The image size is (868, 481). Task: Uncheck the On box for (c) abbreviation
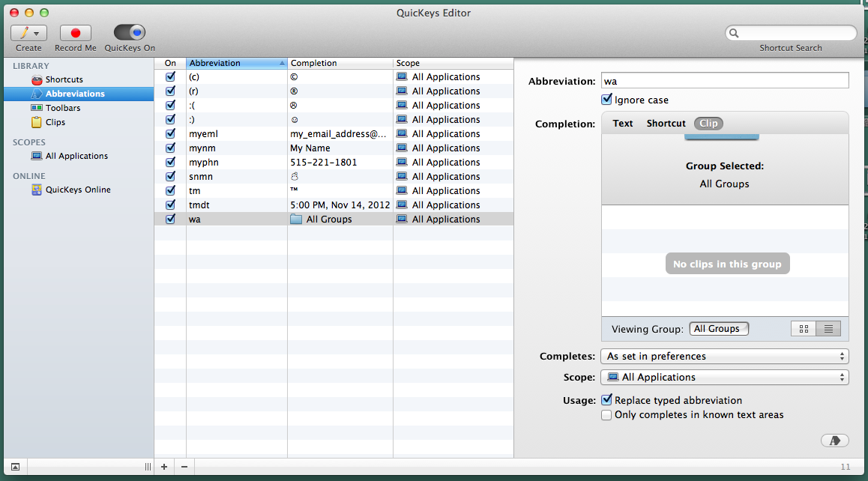(x=170, y=77)
